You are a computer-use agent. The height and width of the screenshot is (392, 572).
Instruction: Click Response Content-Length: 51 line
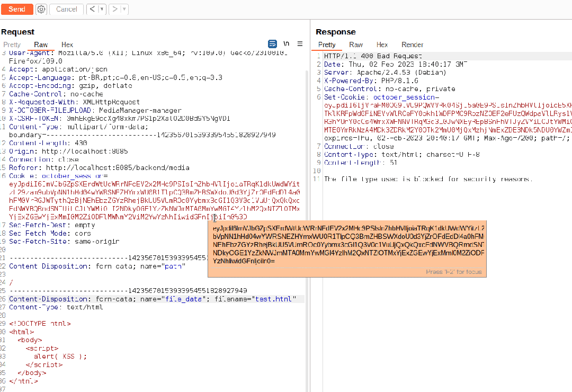point(361,163)
